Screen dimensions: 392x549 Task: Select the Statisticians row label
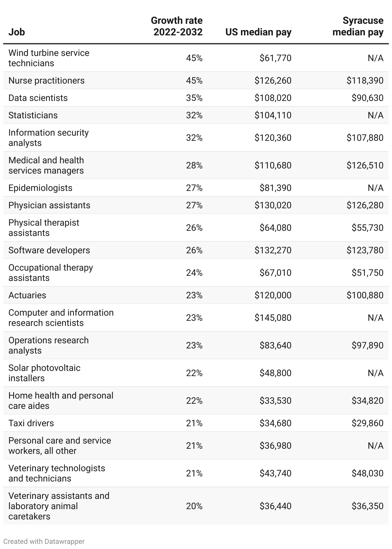point(33,115)
